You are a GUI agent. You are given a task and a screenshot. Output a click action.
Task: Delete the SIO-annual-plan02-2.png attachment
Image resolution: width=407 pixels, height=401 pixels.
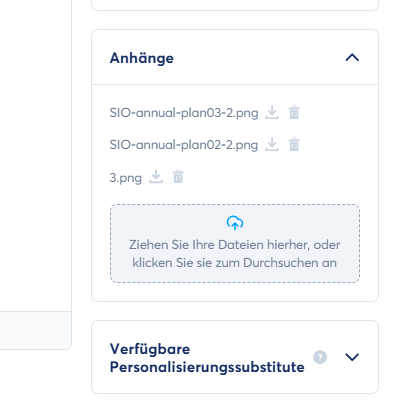(294, 145)
